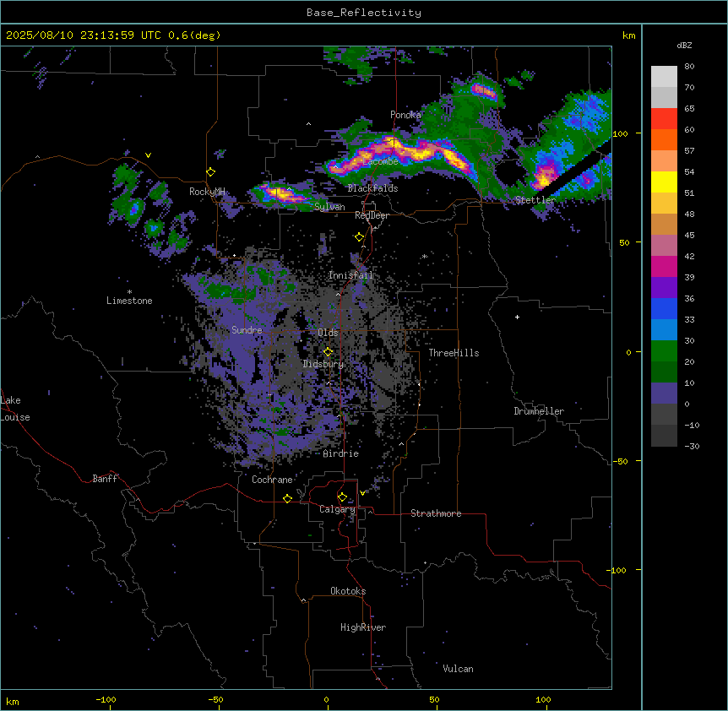This screenshot has height=711, width=728.
Task: Pick the yellow swatch between 54 and 51 dBZ
Action: coord(664,182)
